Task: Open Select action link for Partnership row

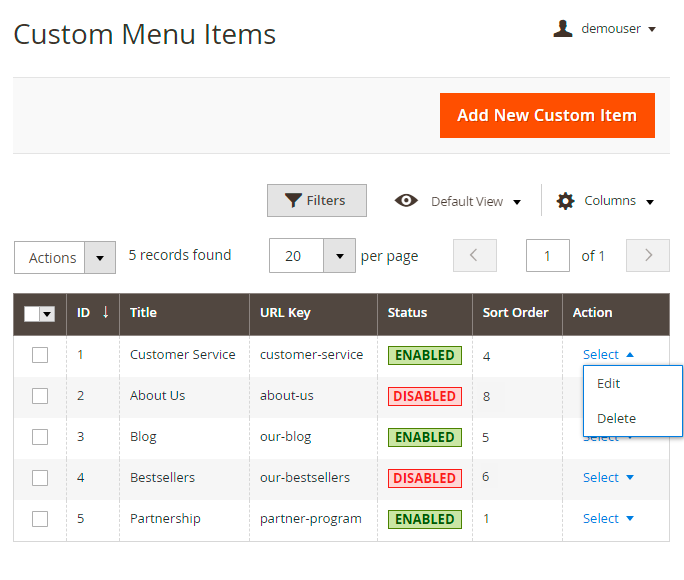Action: click(608, 519)
